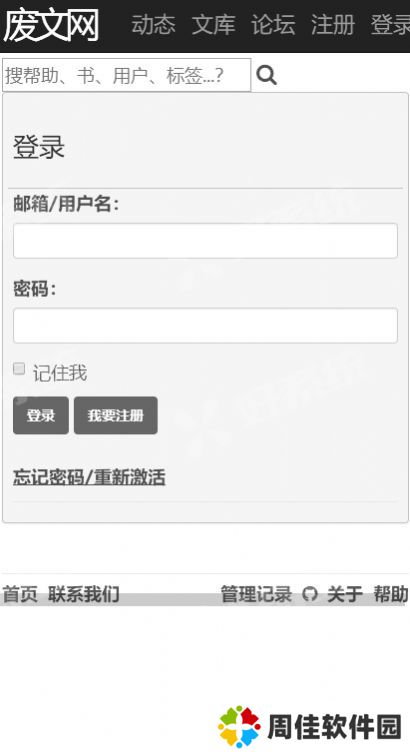
Task: Open the 文库 navigation item
Action: [213, 25]
